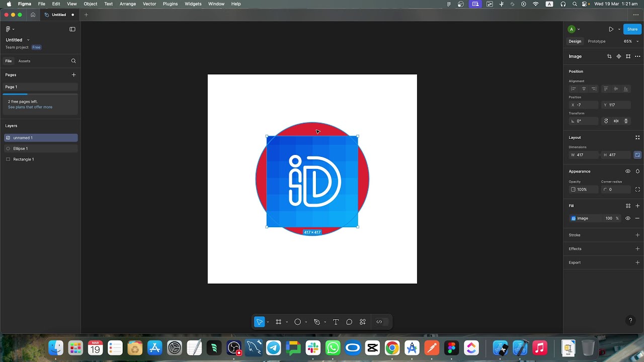This screenshot has width=644, height=362.
Task: Align selection to the top
Action: [x=606, y=89]
